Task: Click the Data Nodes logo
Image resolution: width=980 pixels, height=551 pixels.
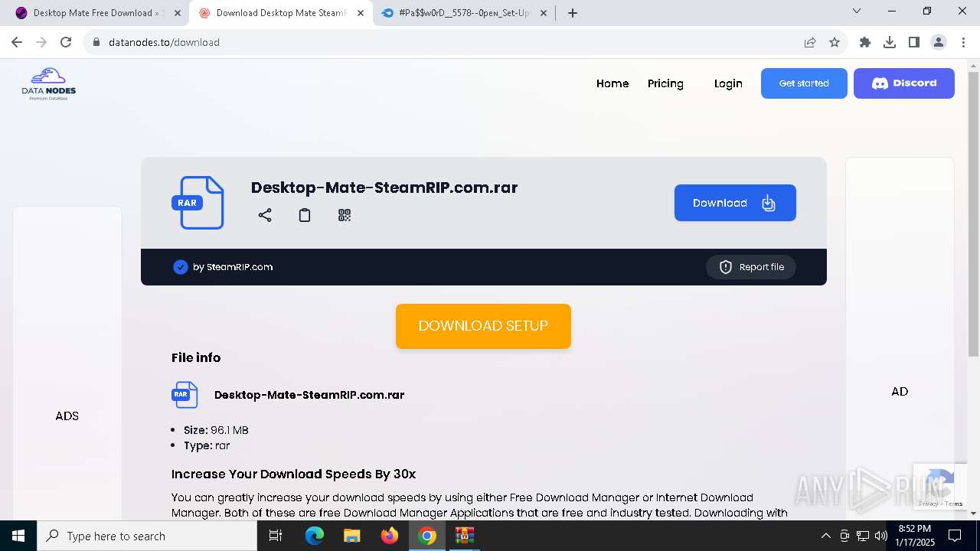Action: (x=49, y=84)
